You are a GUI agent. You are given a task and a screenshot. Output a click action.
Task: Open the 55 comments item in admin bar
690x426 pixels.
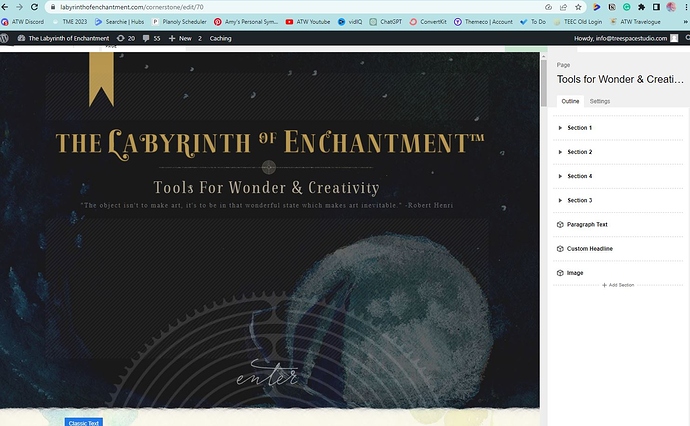click(x=151, y=38)
